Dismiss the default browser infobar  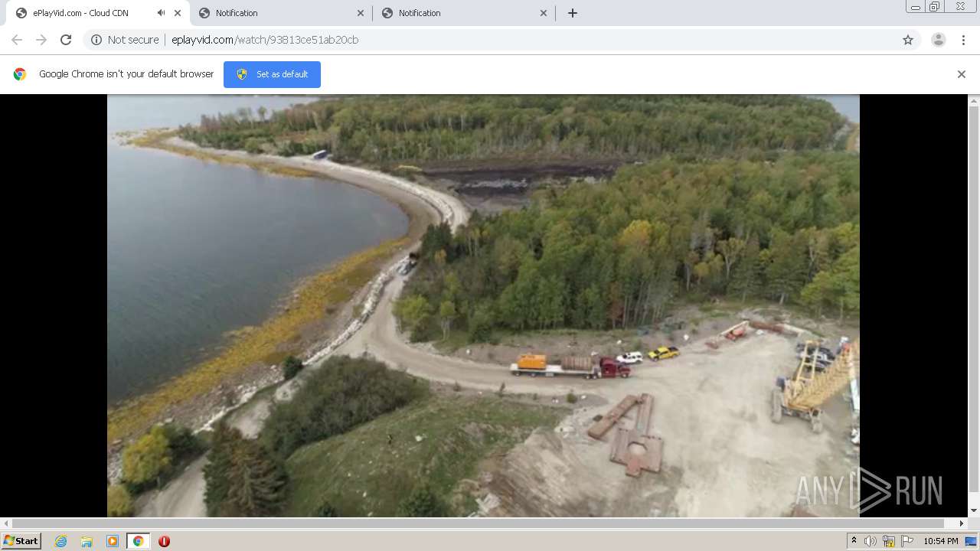coord(962,74)
